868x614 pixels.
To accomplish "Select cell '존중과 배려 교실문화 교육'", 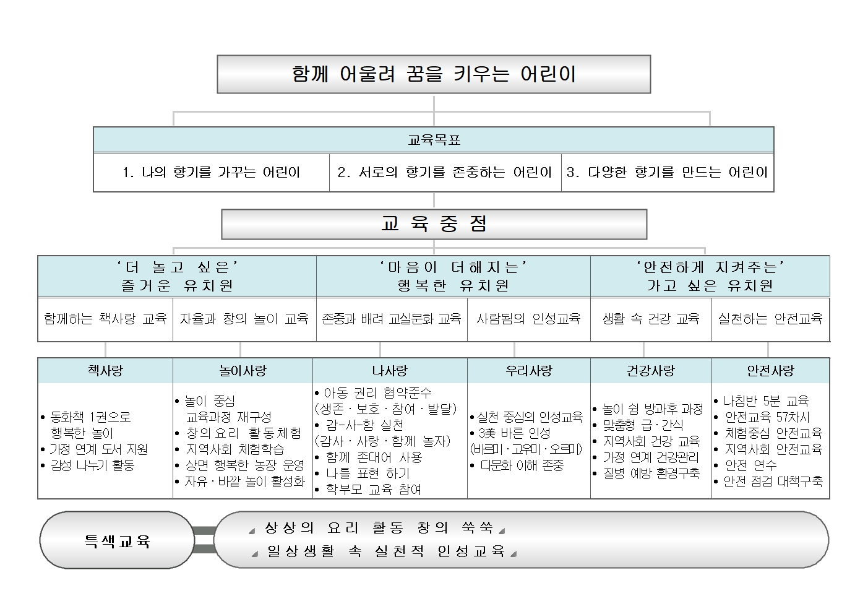I will [392, 319].
